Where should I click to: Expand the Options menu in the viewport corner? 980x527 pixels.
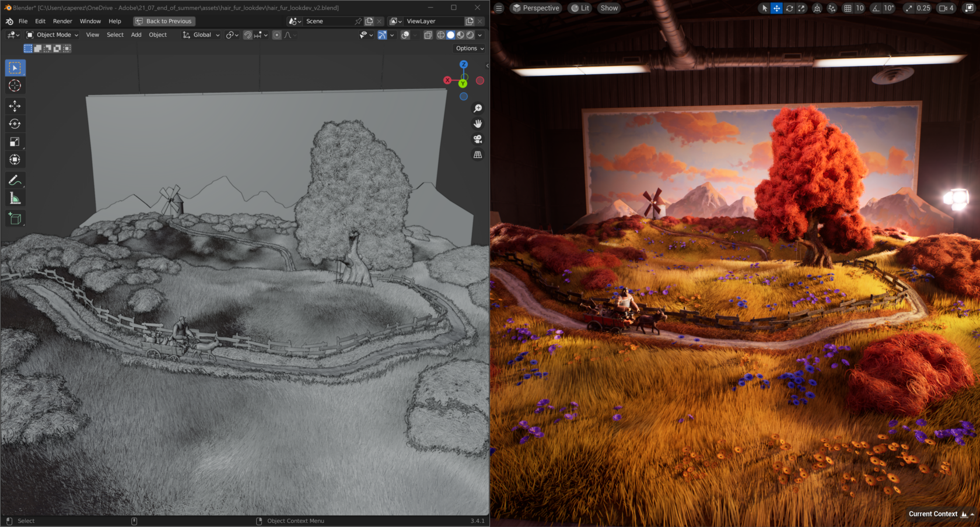tap(468, 48)
